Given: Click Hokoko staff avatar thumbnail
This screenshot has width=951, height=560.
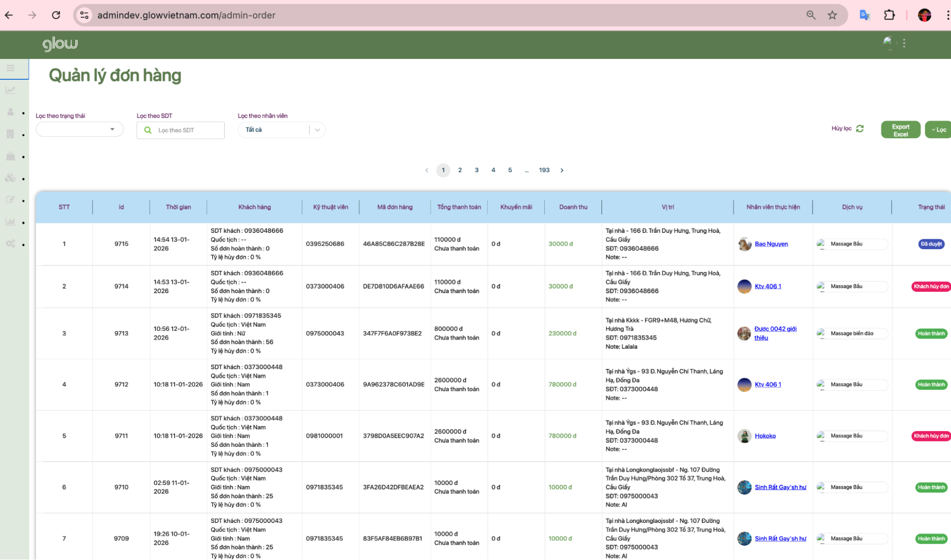Looking at the screenshot, I should 744,436.
